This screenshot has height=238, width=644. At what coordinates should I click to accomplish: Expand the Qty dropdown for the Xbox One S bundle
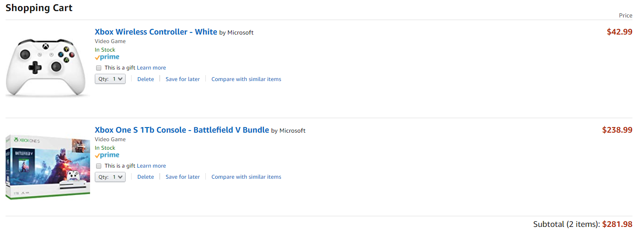click(110, 177)
